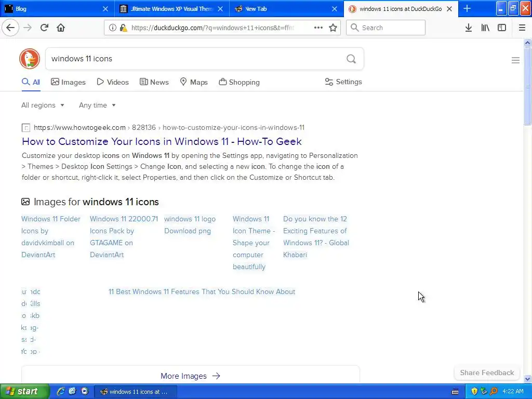
Task: Go to the Firefox home page
Action: point(61,28)
